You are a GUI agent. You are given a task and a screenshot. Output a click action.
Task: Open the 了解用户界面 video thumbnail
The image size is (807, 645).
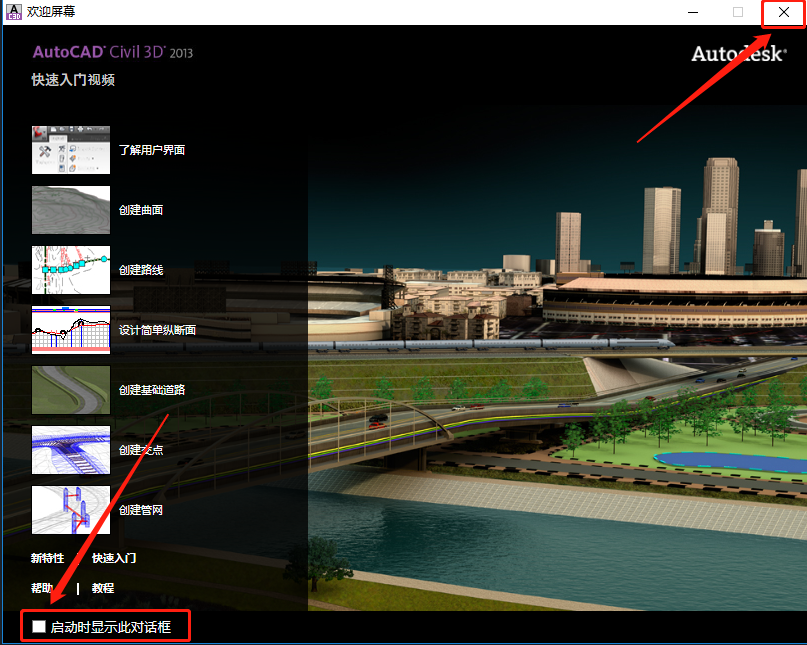point(71,150)
